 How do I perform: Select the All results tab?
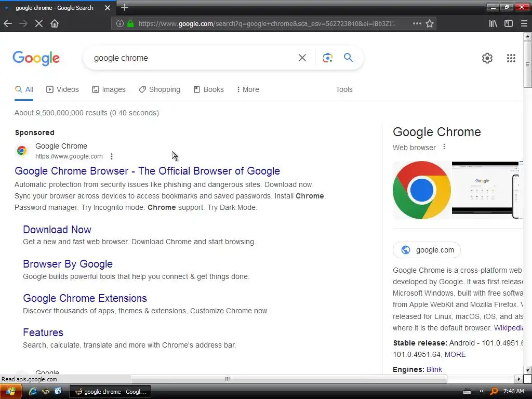(x=24, y=89)
